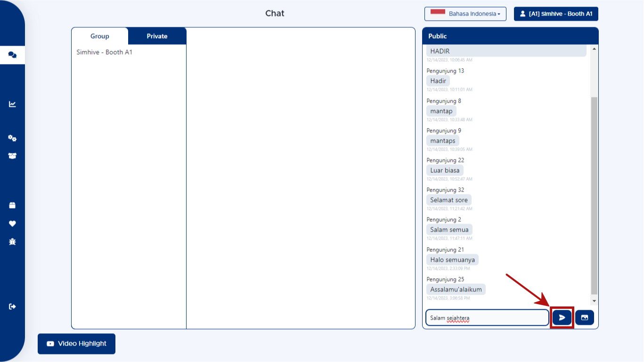Click sender name Pengunjung 8
644x362 pixels.
click(x=444, y=101)
